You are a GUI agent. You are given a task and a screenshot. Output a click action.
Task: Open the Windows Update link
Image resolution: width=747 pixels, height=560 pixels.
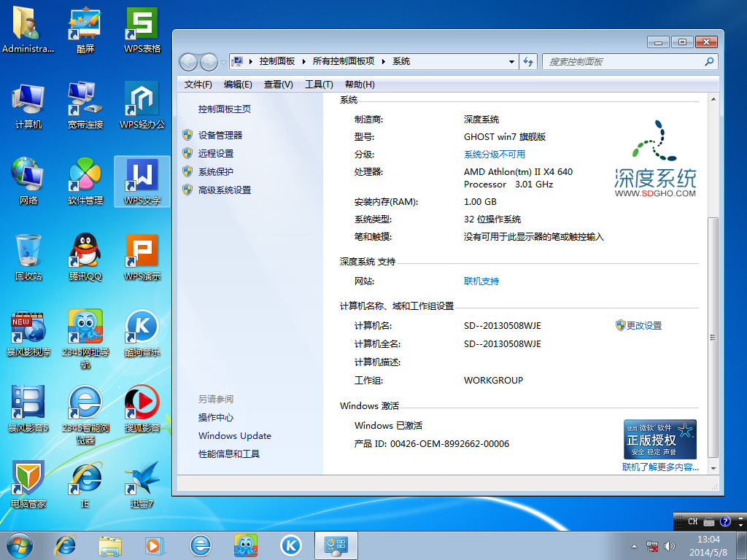(x=235, y=436)
